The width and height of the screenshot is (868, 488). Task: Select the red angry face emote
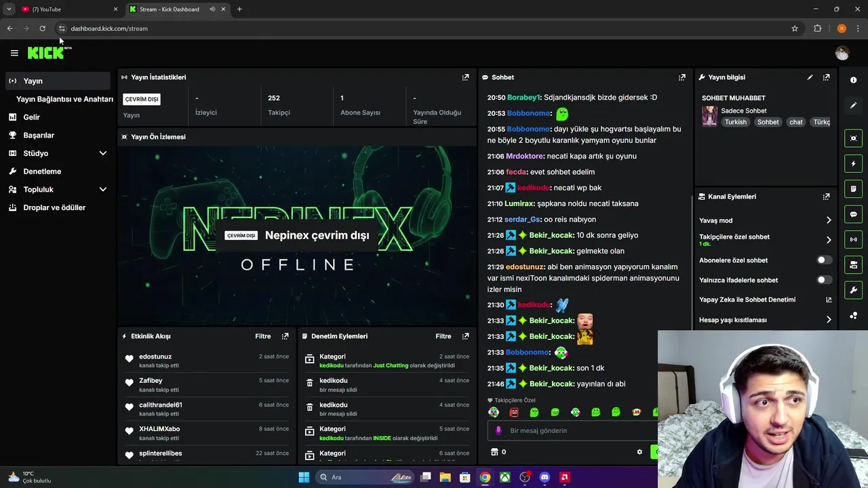pos(514,412)
